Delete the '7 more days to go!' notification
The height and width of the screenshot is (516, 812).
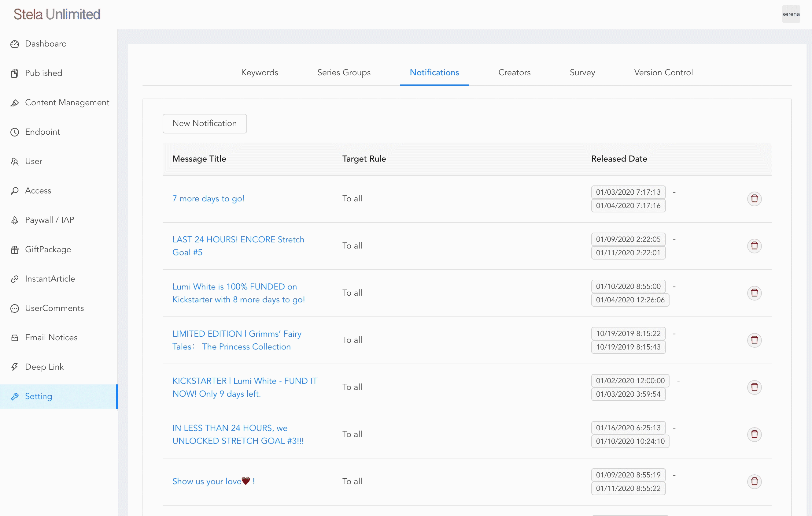point(754,198)
